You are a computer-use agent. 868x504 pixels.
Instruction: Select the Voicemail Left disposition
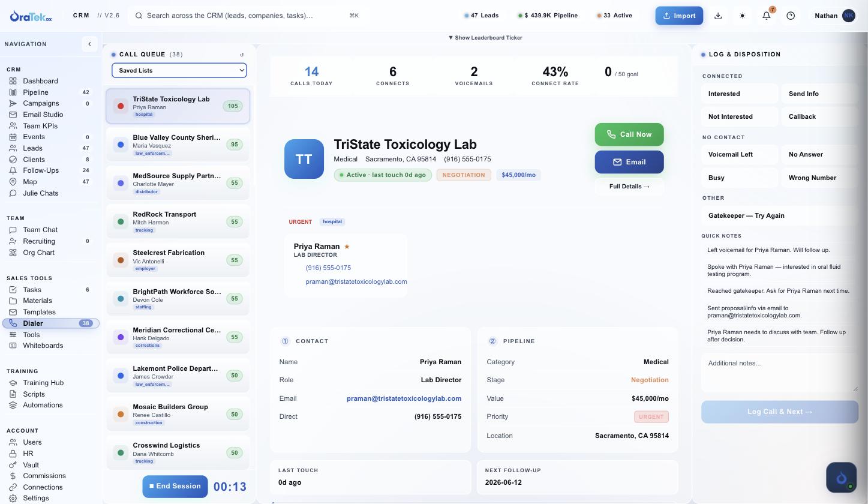click(740, 154)
